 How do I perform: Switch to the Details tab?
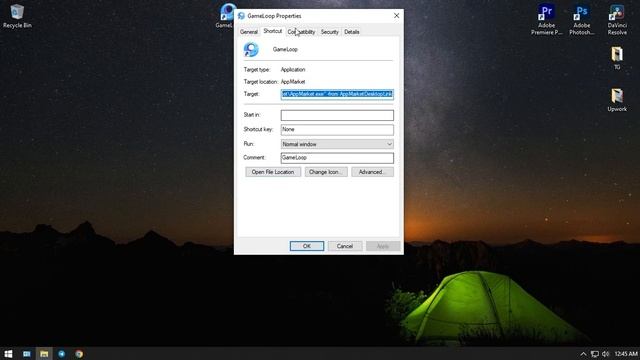[x=351, y=32]
